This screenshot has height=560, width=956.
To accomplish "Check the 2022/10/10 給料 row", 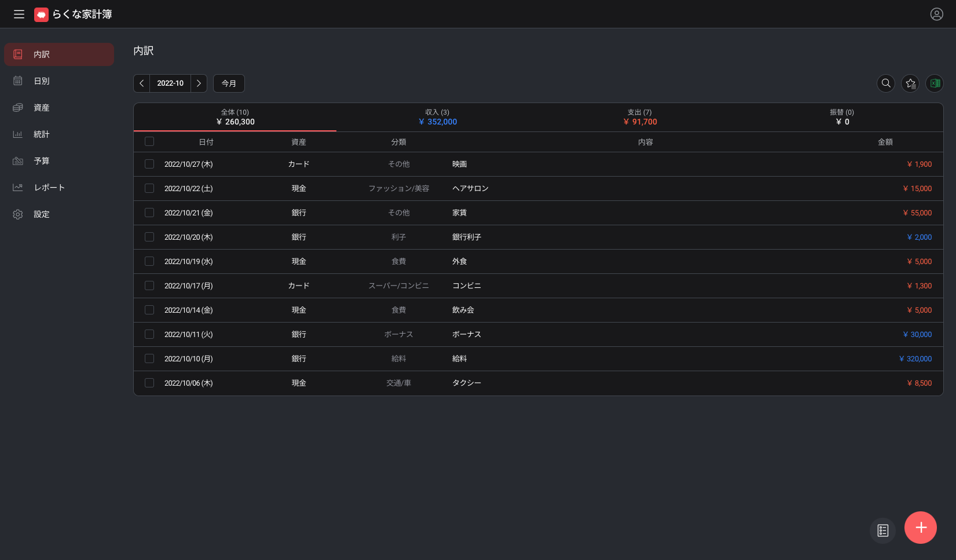I will click(x=149, y=358).
